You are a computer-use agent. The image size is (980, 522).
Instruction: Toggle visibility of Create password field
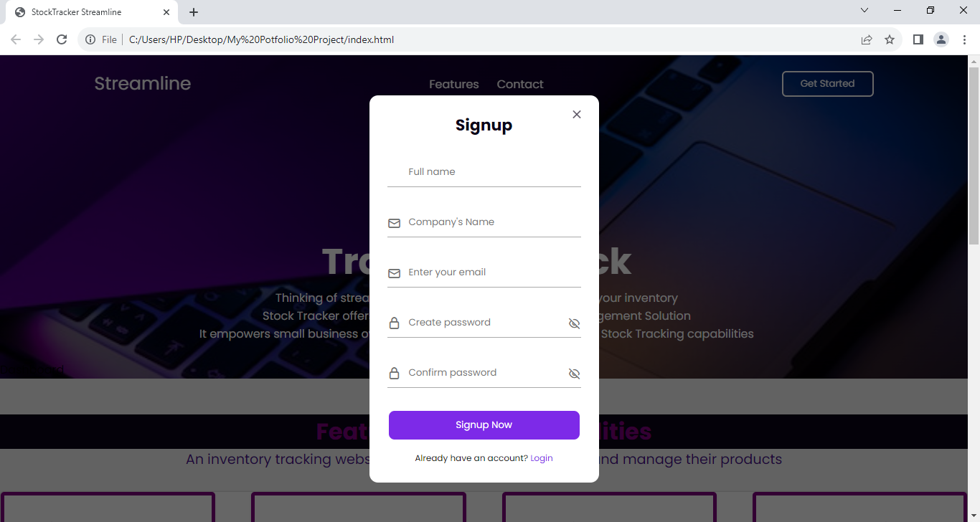[574, 323]
